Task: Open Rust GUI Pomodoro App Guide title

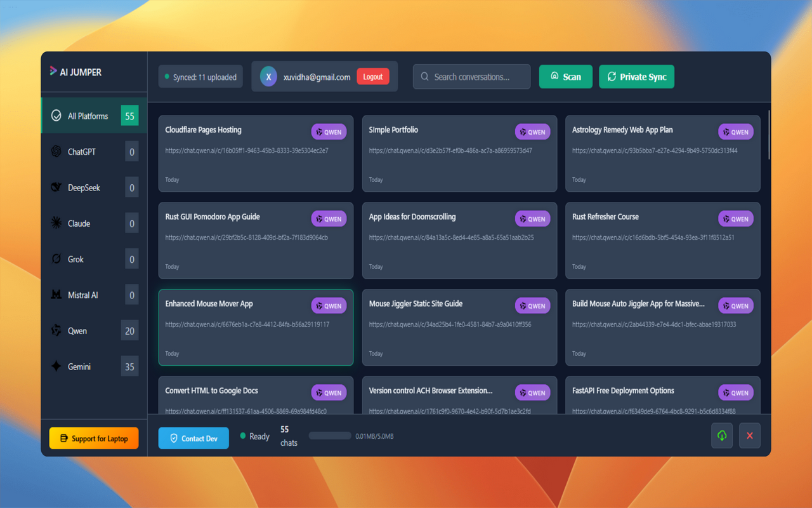Action: (x=213, y=217)
